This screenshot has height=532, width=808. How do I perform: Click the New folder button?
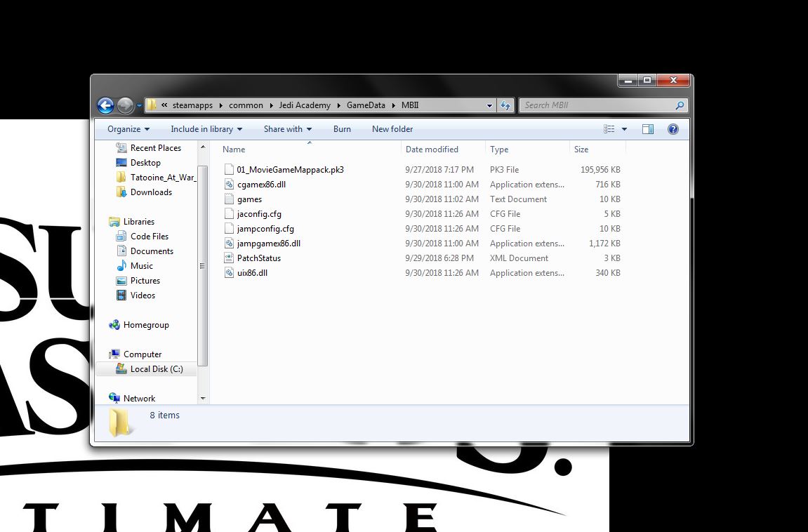coord(392,129)
